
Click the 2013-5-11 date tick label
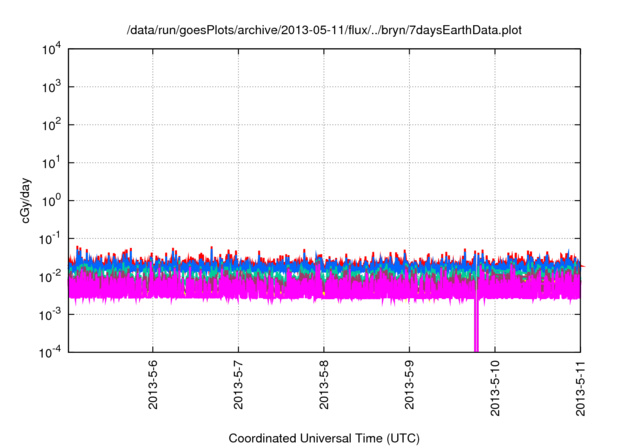tap(580, 388)
